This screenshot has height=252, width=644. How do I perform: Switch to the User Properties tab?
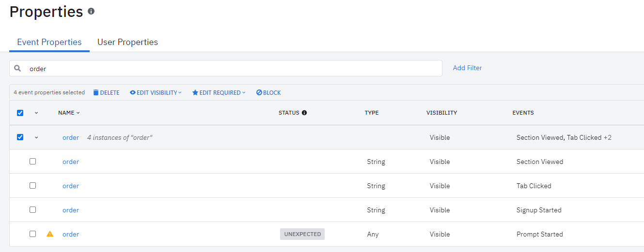pyautogui.click(x=127, y=42)
